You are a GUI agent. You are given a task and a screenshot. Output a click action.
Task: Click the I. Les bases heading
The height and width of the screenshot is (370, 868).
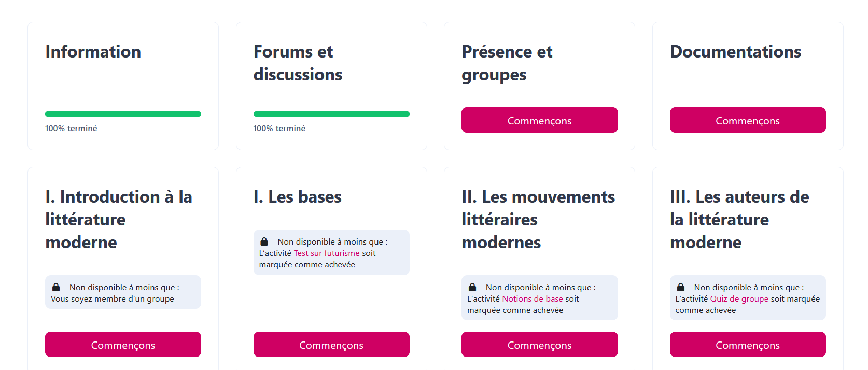point(298,197)
